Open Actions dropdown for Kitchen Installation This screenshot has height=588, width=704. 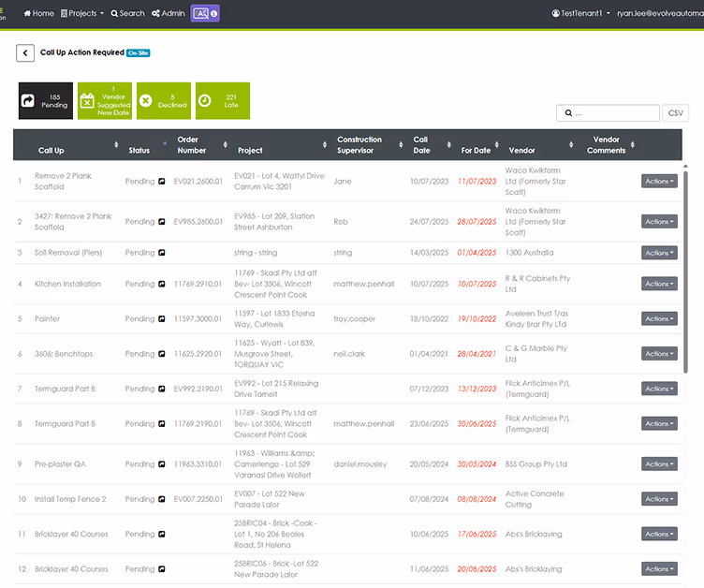coord(659,284)
